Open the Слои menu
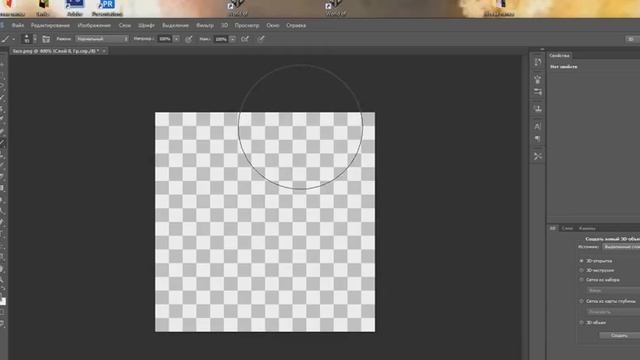The image size is (640, 360). [x=124, y=25]
